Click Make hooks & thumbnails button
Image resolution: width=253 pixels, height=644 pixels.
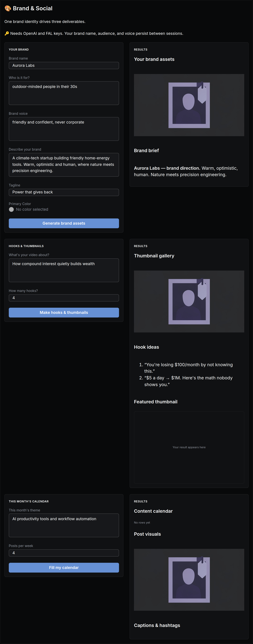pyautogui.click(x=64, y=312)
